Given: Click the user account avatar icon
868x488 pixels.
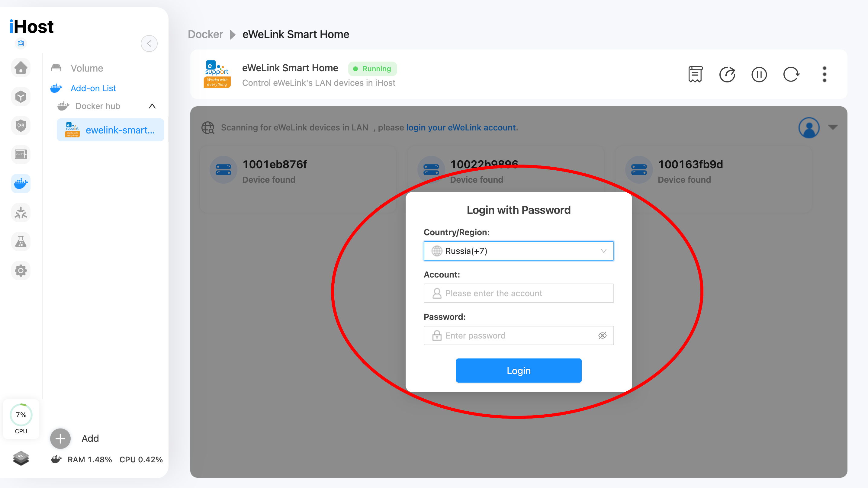Looking at the screenshot, I should [809, 127].
